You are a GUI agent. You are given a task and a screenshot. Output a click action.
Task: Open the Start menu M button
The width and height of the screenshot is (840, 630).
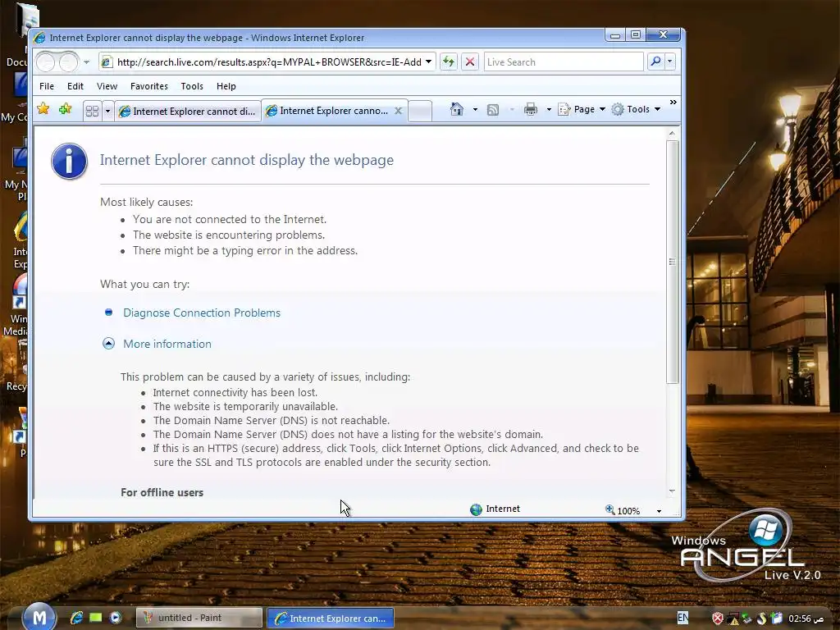pos(39,617)
